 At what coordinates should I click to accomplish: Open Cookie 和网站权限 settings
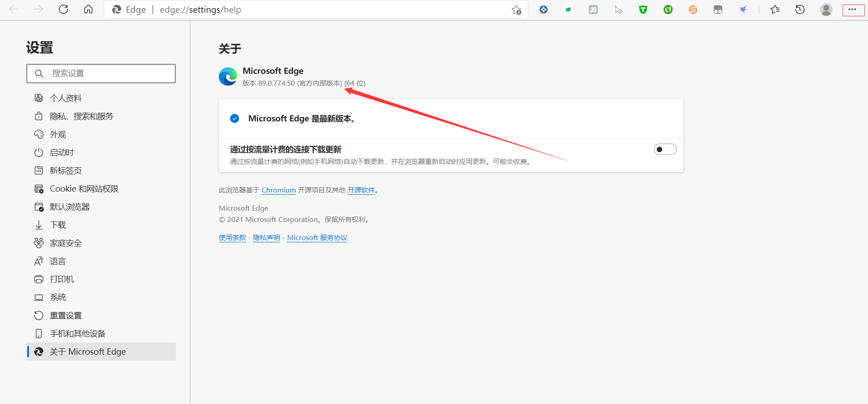[101, 188]
